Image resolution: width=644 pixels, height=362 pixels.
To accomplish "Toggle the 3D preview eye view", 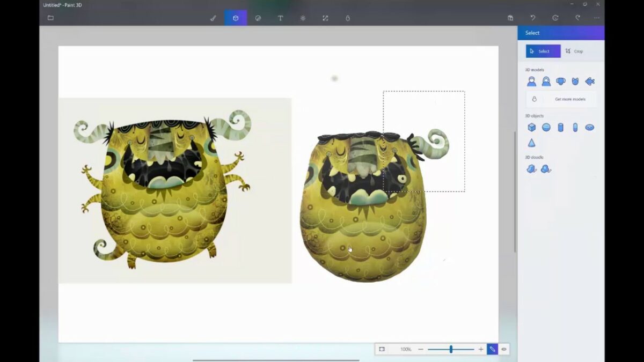I will [504, 349].
